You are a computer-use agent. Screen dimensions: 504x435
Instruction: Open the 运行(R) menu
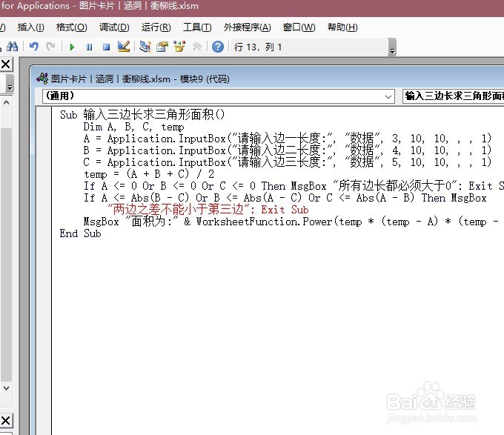coord(156,27)
